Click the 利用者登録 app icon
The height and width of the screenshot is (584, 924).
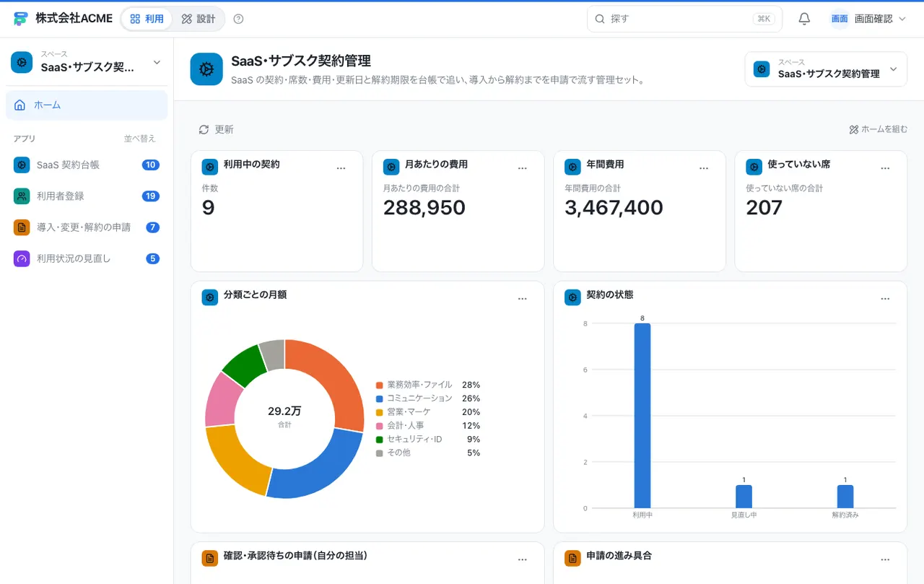click(22, 196)
